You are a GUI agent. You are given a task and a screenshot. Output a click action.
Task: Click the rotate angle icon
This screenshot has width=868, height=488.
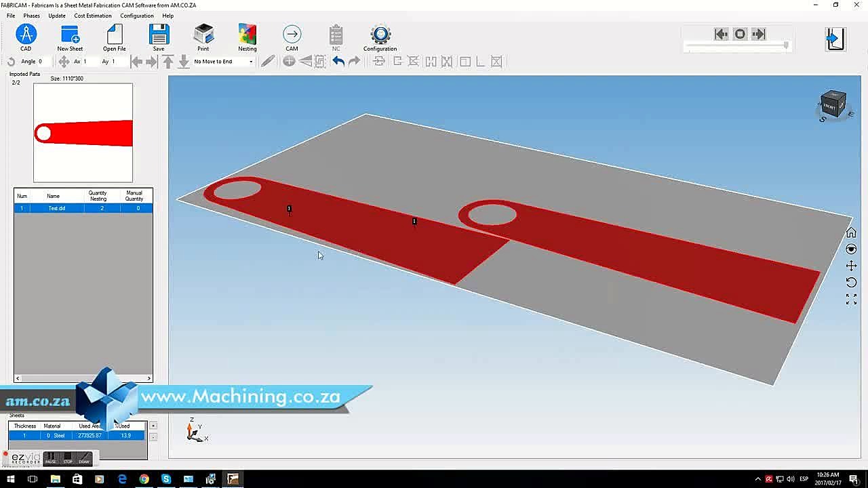pos(12,62)
